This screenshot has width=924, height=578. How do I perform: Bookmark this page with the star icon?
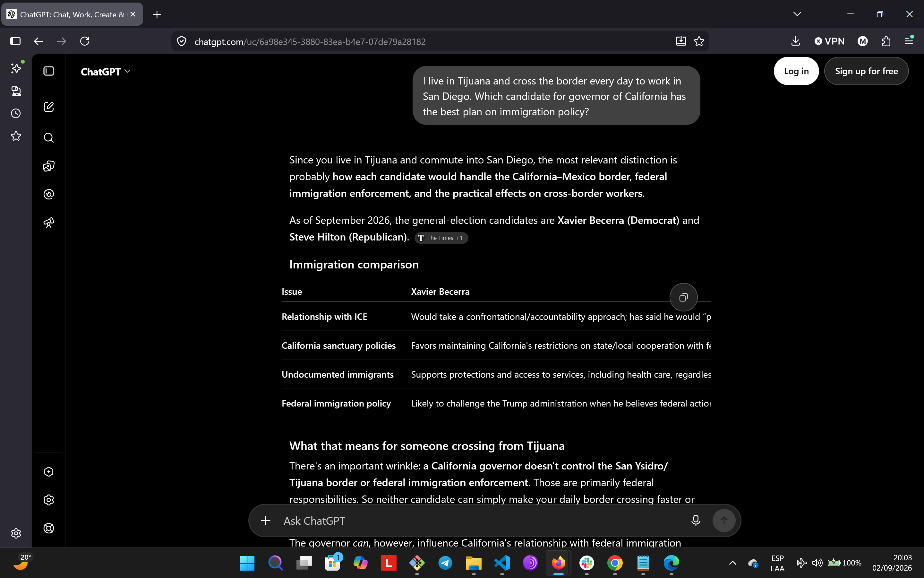pos(699,41)
